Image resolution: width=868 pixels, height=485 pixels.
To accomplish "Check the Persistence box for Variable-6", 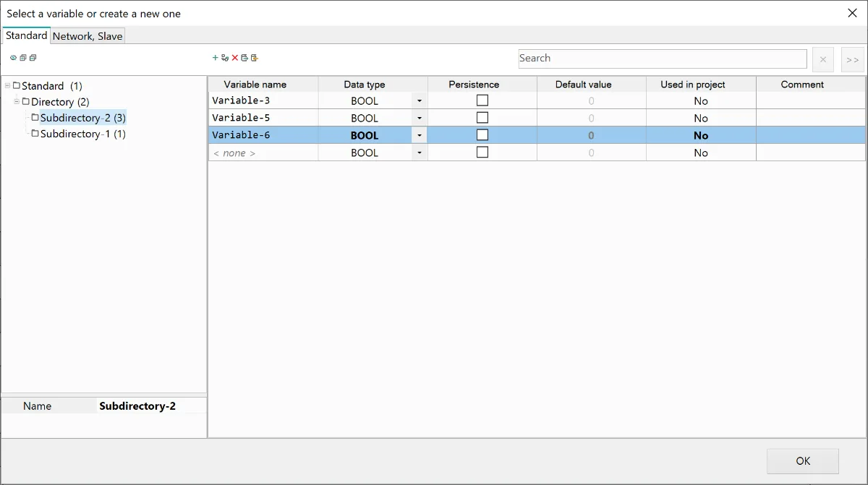I will [x=482, y=135].
